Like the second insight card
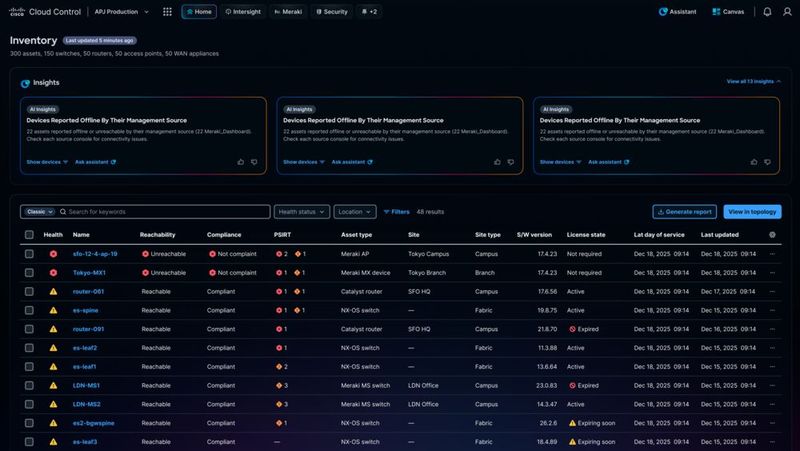Image resolution: width=800 pixels, height=451 pixels. pos(497,162)
